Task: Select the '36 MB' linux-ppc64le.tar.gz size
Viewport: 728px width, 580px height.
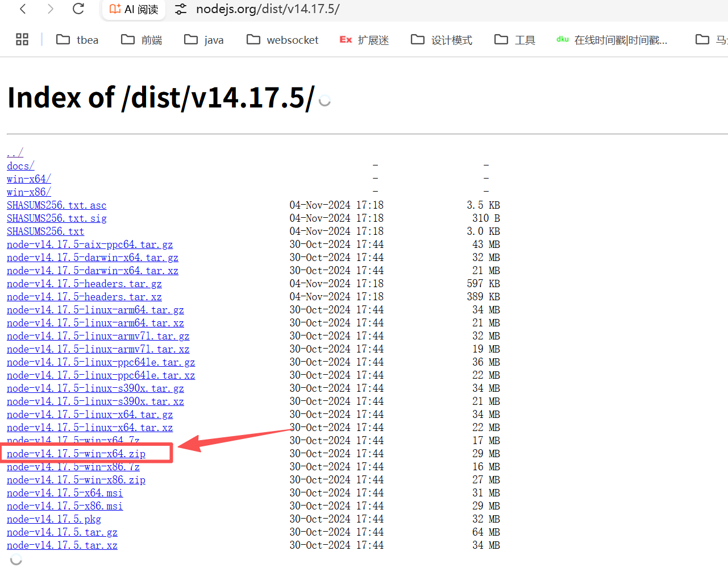Action: coord(486,362)
